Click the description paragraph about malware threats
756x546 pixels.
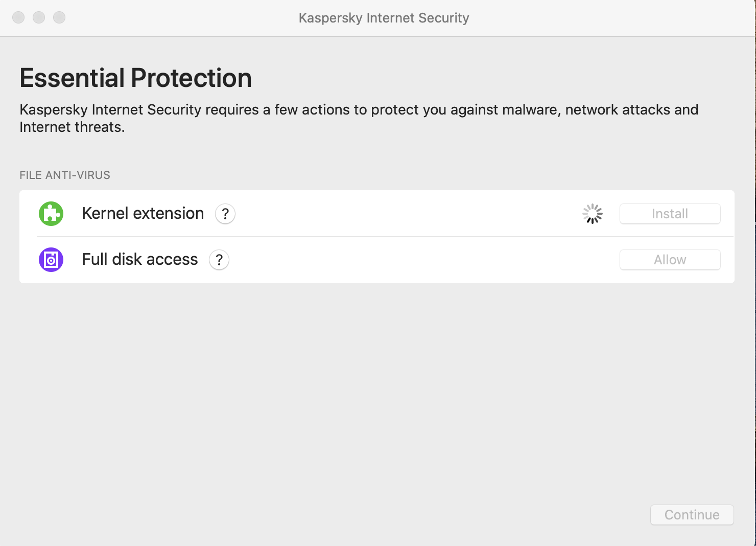[x=359, y=118]
